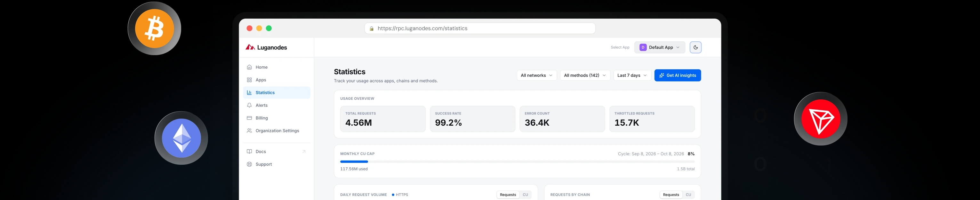The width and height of the screenshot is (980, 200).
Task: Click the Home icon in the sidebar
Action: point(249,67)
